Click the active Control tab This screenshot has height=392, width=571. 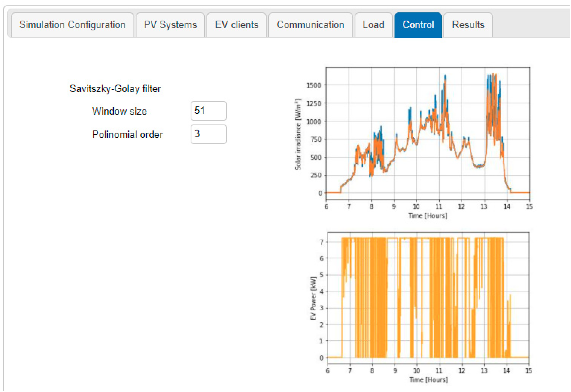(x=418, y=25)
